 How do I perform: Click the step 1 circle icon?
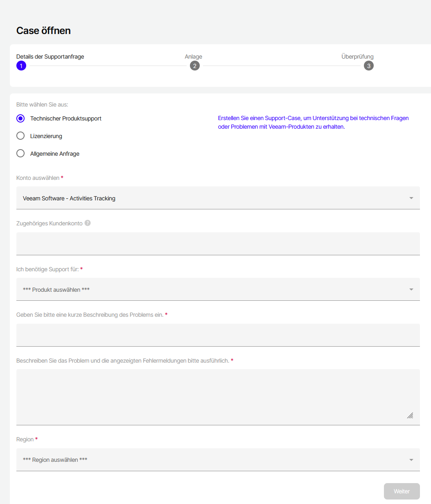point(21,66)
